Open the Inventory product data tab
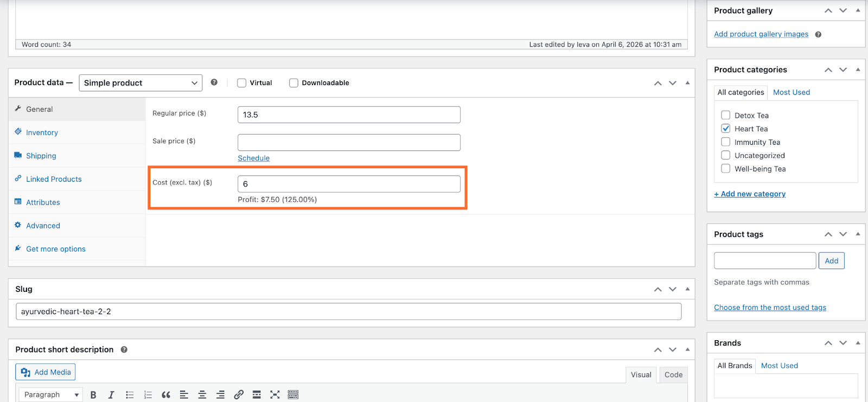868x402 pixels. coord(77,132)
